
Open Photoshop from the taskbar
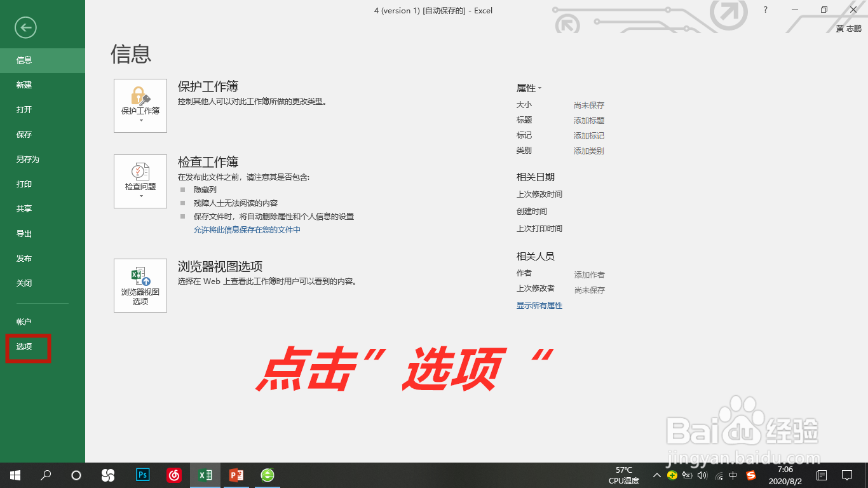143,475
